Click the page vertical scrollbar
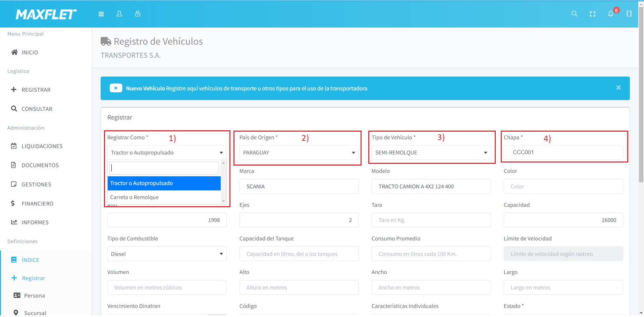Screen dimensions: 644x317 coord(641,101)
